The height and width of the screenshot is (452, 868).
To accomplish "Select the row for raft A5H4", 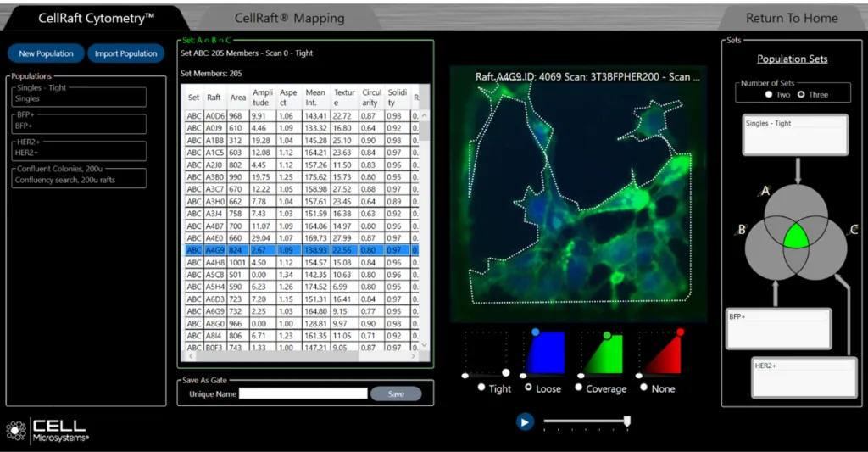I will (x=301, y=287).
